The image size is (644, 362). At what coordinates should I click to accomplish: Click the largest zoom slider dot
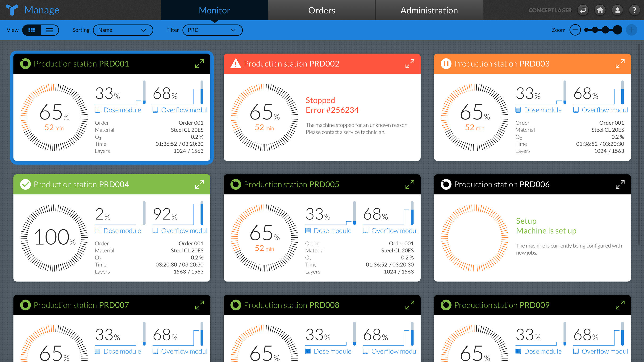tap(618, 30)
